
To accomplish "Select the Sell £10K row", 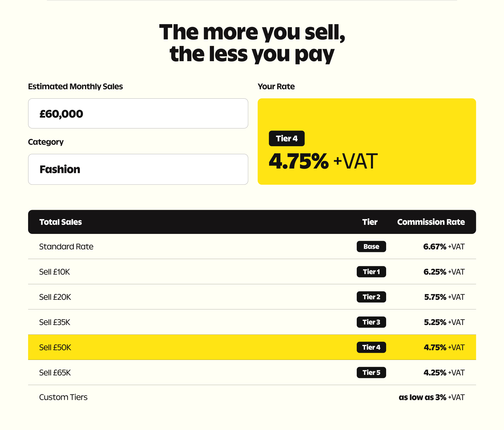I will pos(252,272).
